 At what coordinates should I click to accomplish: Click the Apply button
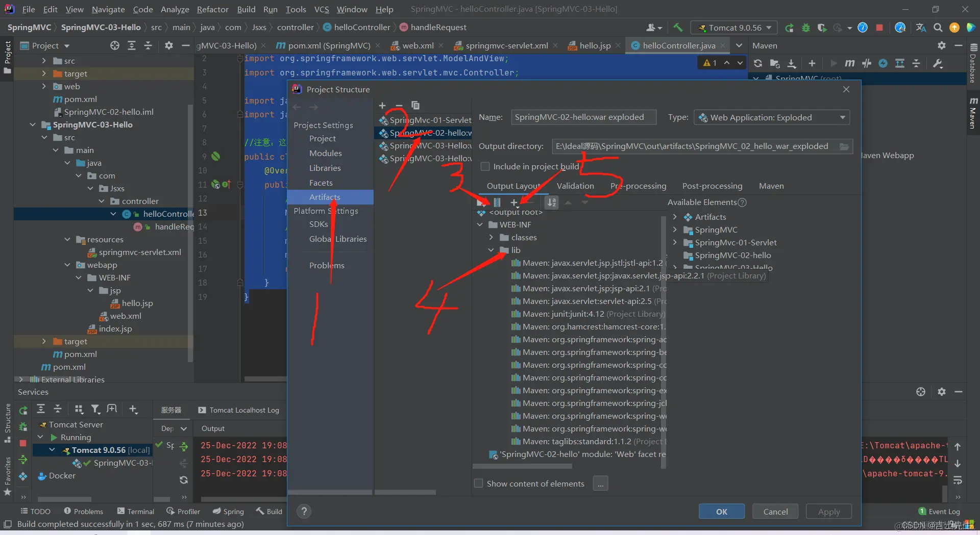pos(829,511)
